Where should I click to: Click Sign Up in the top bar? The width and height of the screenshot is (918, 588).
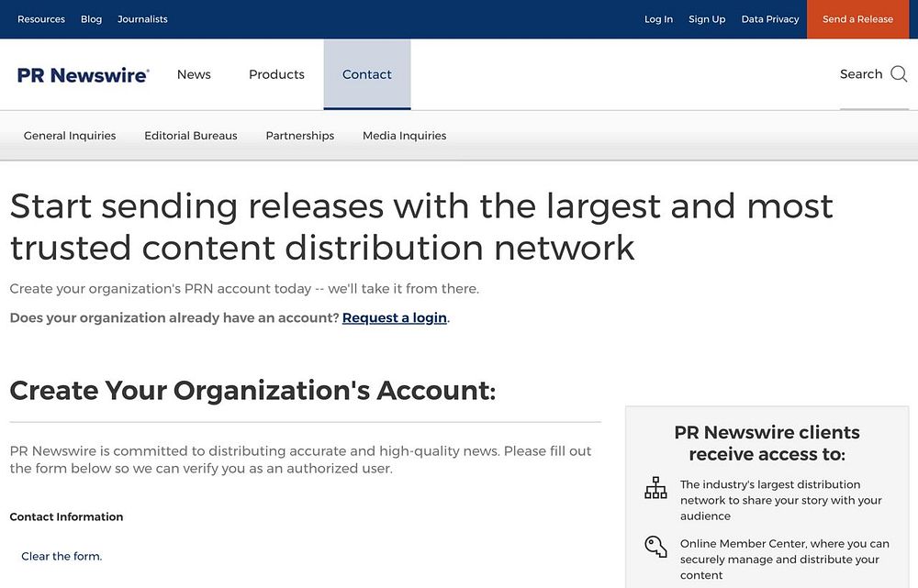(x=707, y=19)
